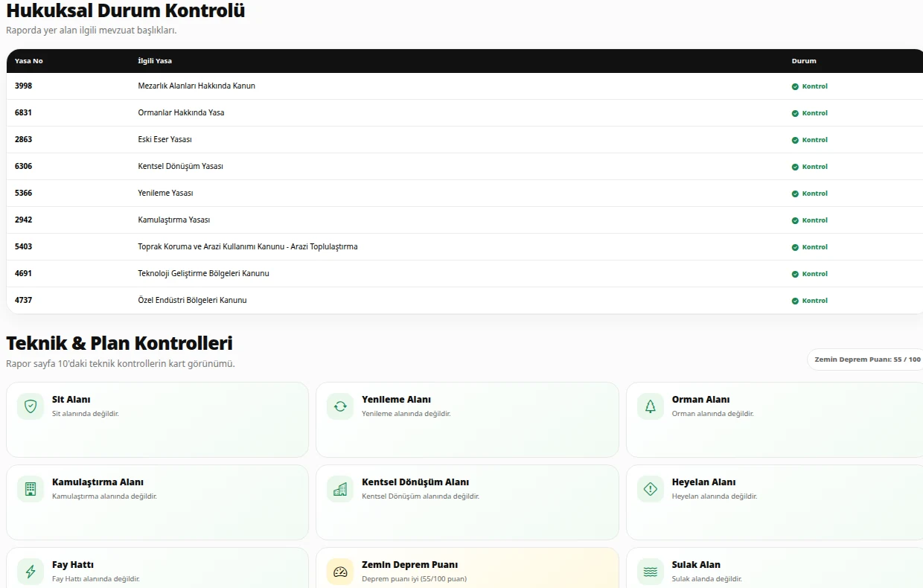Viewport: 923px width, 588px height.
Task: Click the Fay Hattı lightning icon
Action: (x=31, y=572)
